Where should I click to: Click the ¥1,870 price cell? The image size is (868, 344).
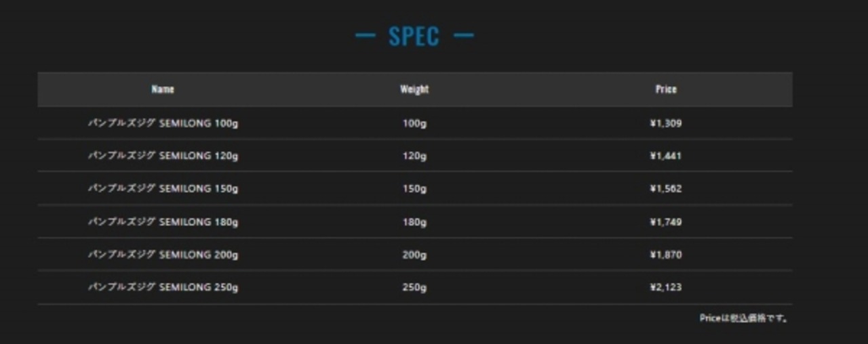click(665, 255)
